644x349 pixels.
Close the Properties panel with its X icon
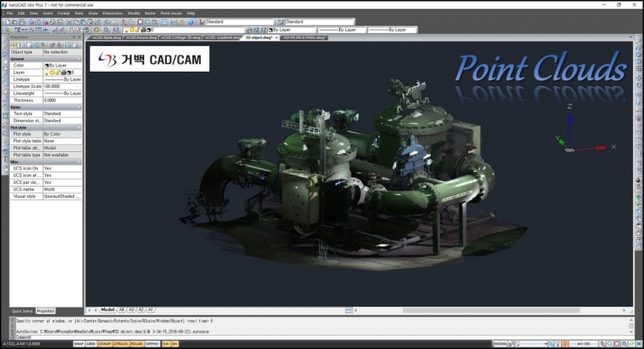80,38
